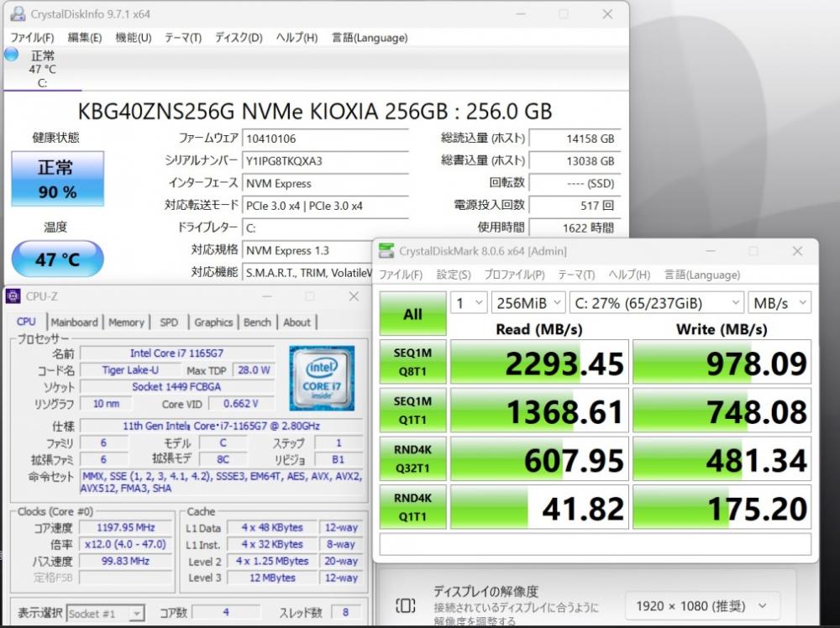Click the CPU name field Intel Core i7 1165G7
The height and width of the screenshot is (628, 840).
click(176, 353)
